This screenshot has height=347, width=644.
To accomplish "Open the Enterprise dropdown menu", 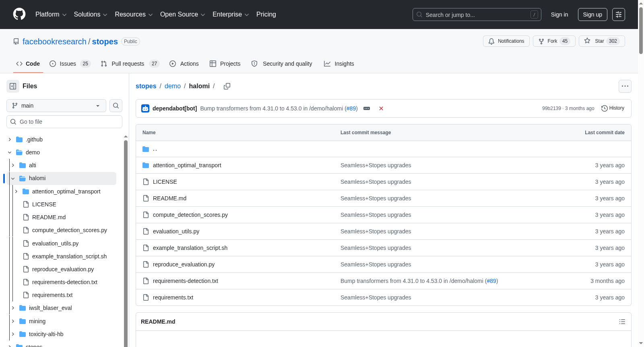I will [231, 15].
